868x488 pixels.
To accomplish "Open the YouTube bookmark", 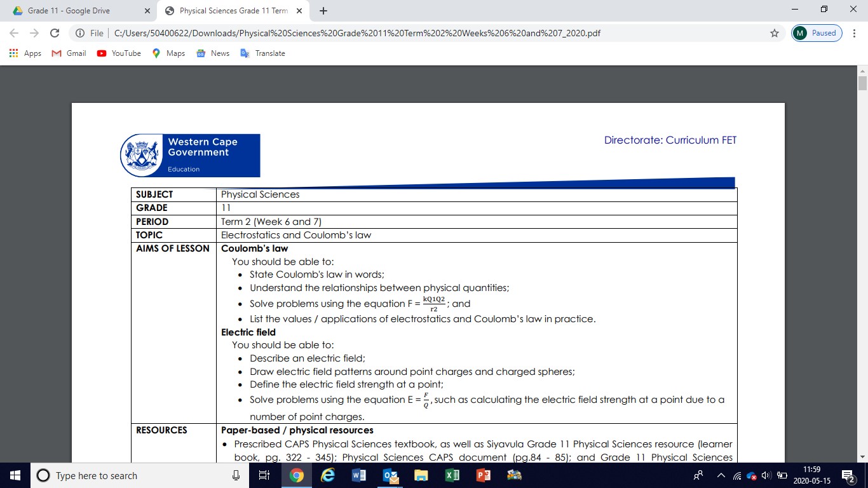I will (x=119, y=53).
